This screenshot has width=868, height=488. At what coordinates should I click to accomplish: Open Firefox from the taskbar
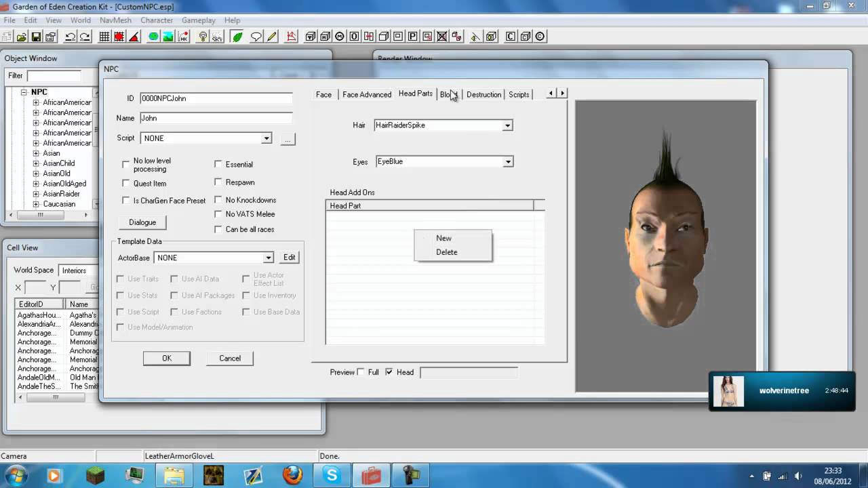[293, 475]
